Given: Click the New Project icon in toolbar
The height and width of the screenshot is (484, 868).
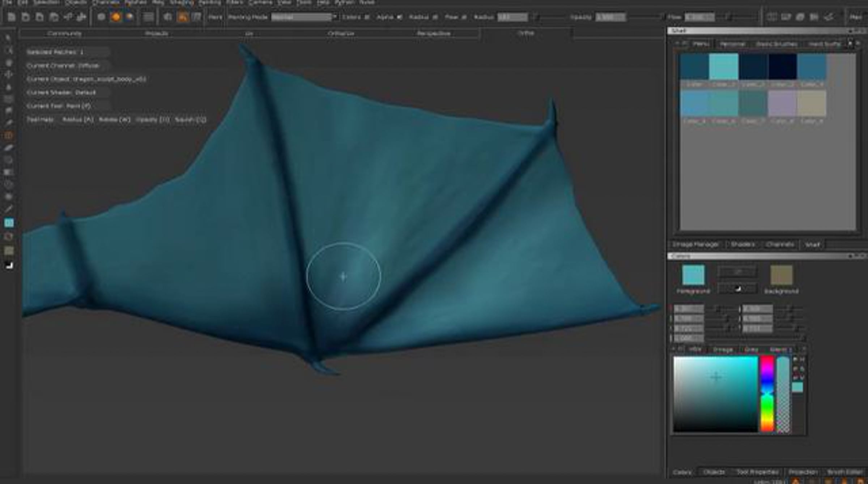Looking at the screenshot, I should pos(12,17).
